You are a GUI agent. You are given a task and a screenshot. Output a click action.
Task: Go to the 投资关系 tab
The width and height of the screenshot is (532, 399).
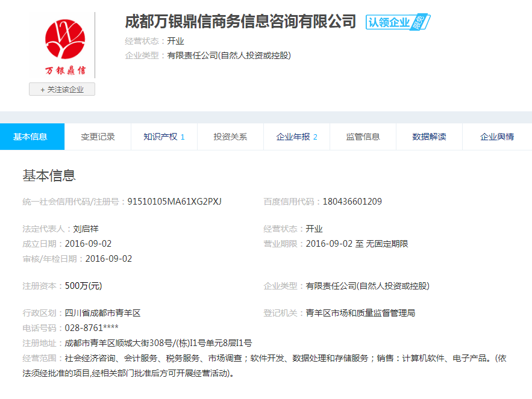230,137
